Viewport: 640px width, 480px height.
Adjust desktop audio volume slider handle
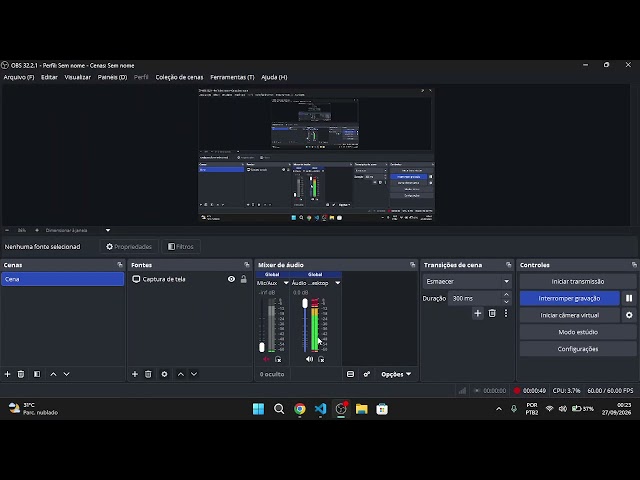(x=305, y=303)
